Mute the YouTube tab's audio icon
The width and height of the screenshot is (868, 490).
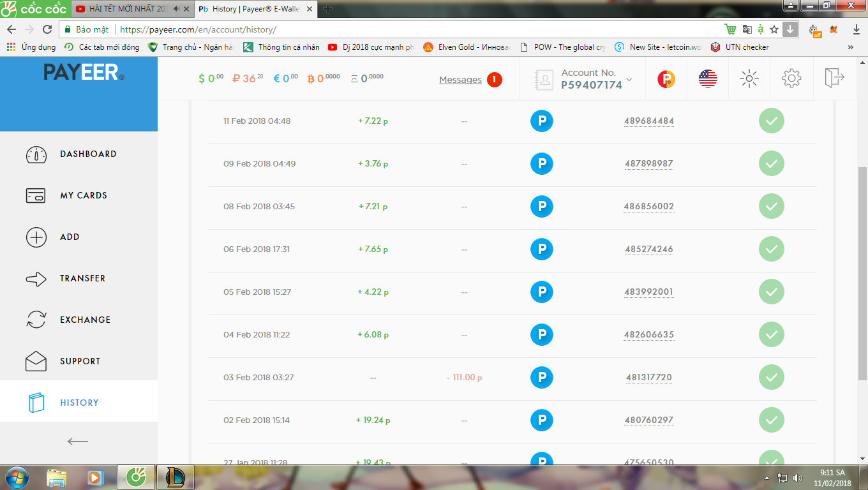point(177,9)
